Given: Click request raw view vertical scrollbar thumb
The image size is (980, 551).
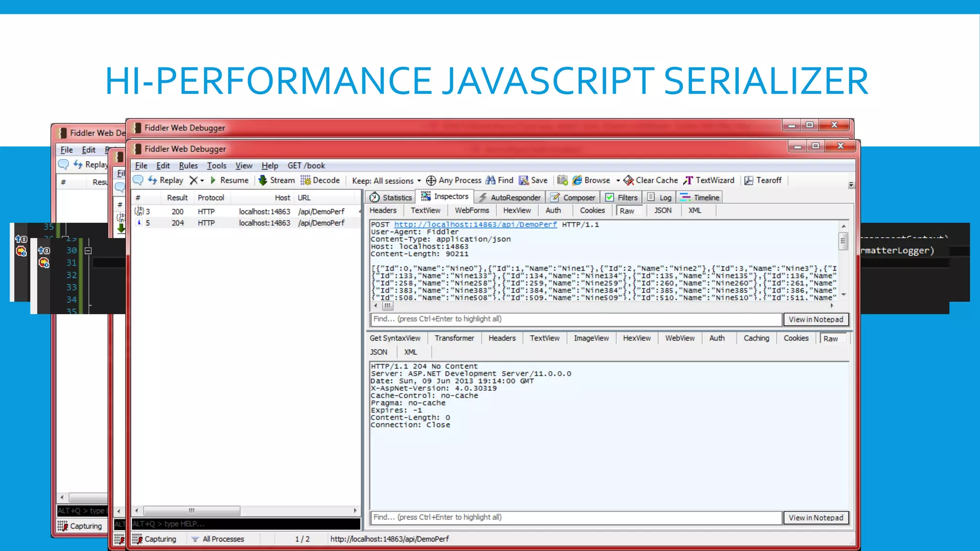Looking at the screenshot, I should (843, 241).
